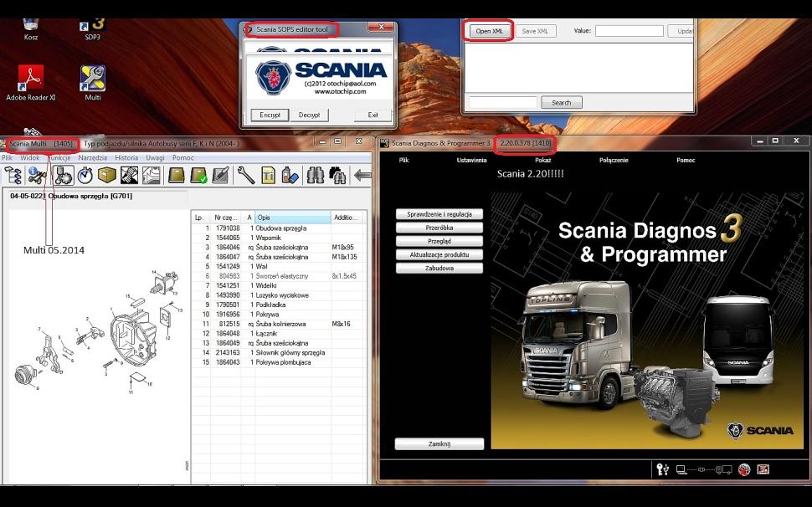Open the Pomoc menu in Scania Diagnos
Viewport: 812px width, 507px height.
click(686, 161)
